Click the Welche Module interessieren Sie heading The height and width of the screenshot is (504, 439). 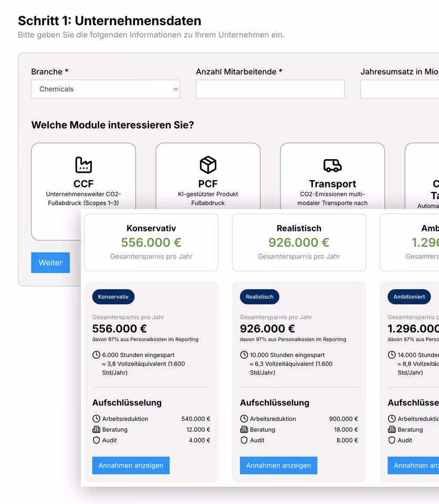coord(112,125)
